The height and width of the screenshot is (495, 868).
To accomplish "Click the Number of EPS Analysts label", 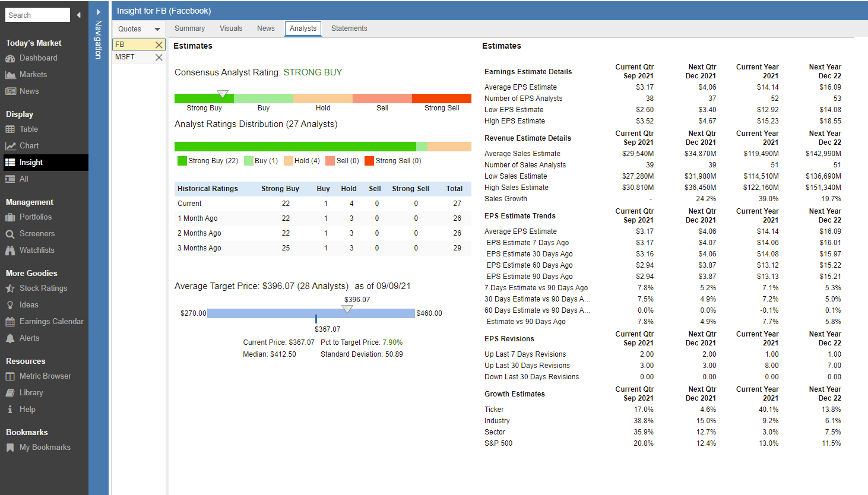I will tap(524, 99).
